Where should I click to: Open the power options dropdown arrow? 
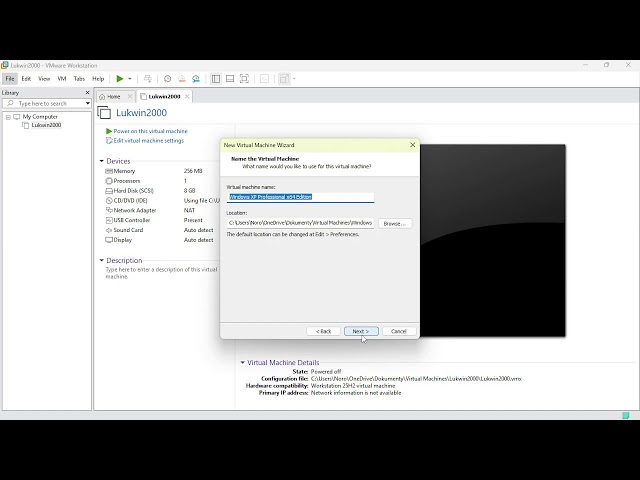[130, 79]
